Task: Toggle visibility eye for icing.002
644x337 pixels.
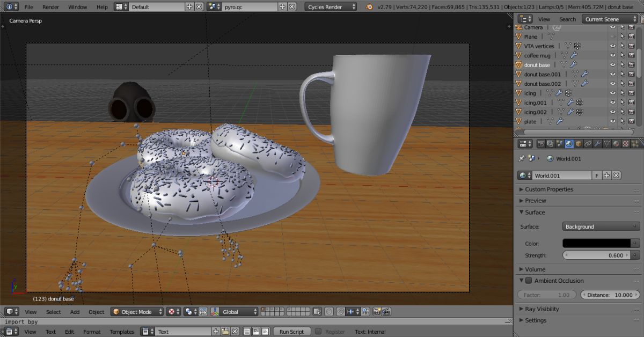Action: tap(612, 112)
